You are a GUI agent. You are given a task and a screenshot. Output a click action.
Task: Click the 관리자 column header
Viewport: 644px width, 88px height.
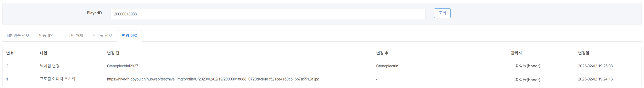516,53
